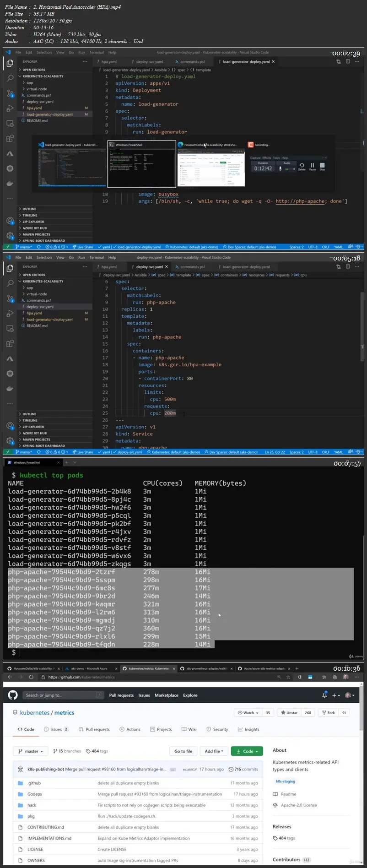
Task: Click the browser address bar URL
Action: coord(81,677)
